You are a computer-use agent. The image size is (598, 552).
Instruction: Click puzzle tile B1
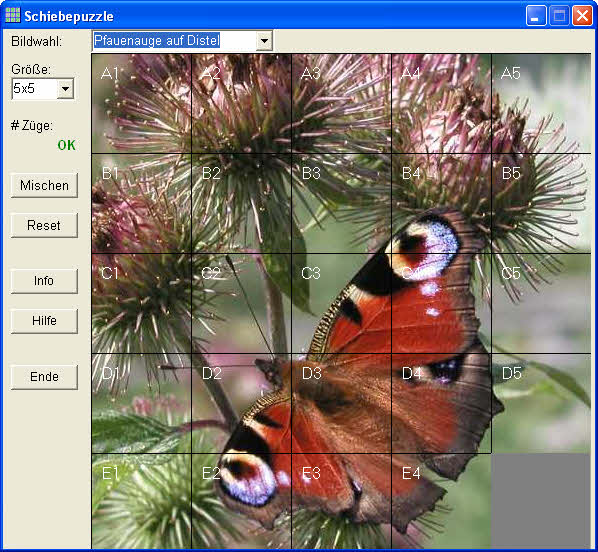141,204
